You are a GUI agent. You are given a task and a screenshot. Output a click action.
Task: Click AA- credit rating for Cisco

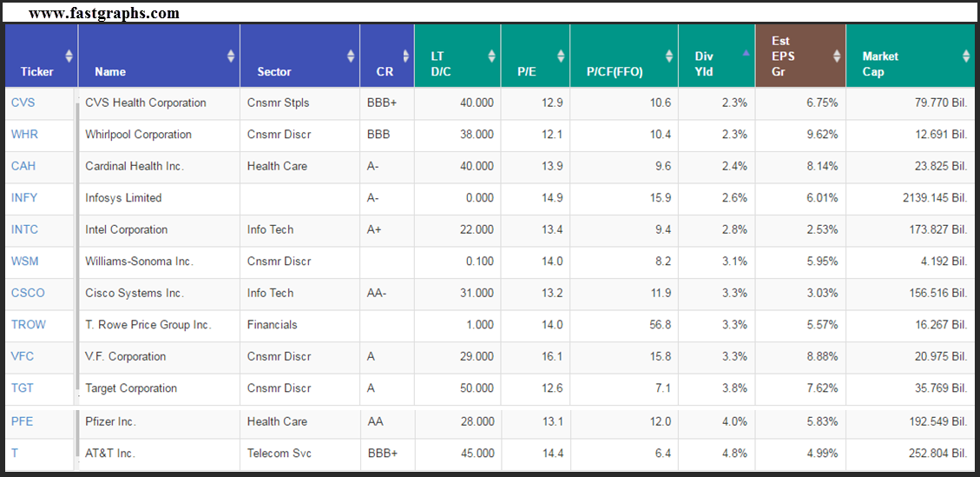pyautogui.click(x=377, y=293)
